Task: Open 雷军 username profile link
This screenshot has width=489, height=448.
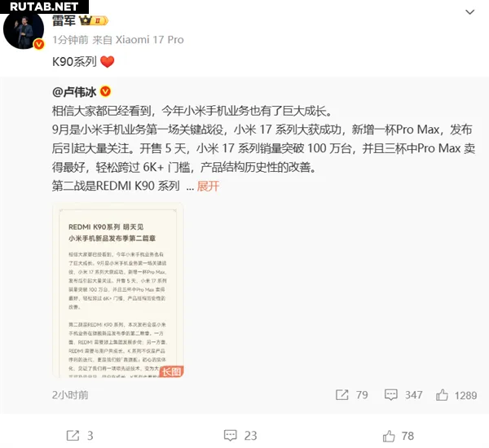Action: tap(64, 20)
